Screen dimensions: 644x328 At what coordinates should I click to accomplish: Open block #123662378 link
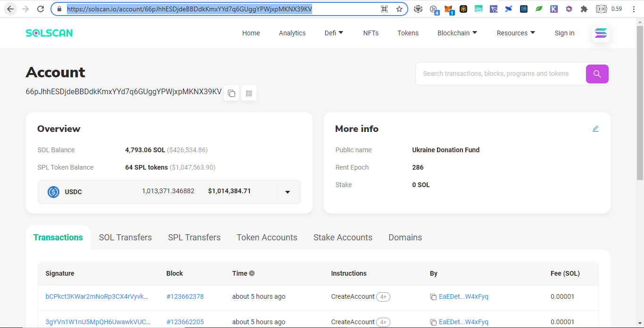(x=185, y=296)
